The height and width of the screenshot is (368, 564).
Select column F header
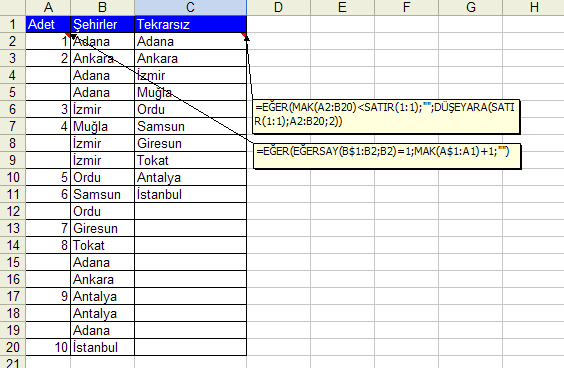(x=406, y=7)
